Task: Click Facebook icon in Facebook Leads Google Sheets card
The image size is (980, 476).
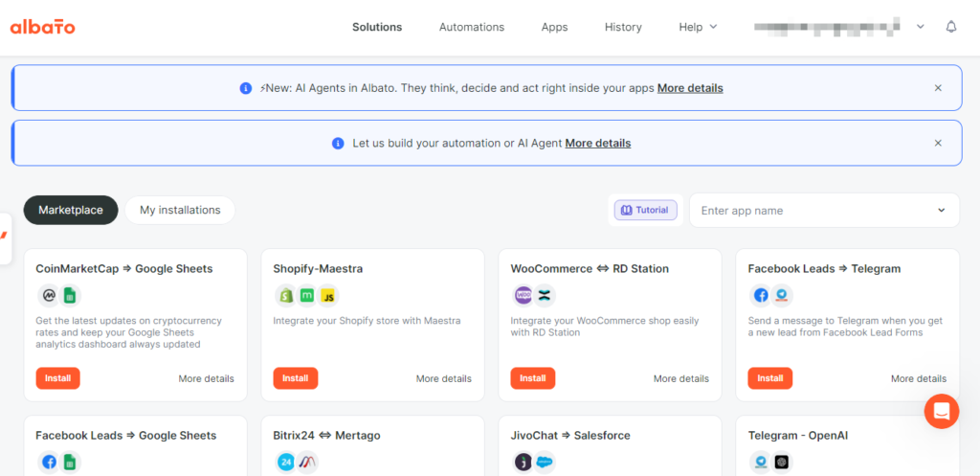Action: tap(48, 463)
